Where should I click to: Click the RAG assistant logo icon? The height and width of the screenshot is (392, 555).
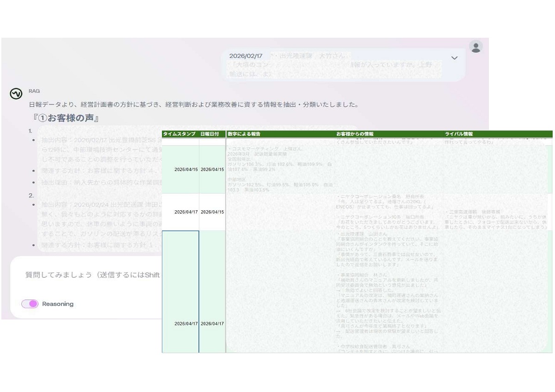pos(16,94)
